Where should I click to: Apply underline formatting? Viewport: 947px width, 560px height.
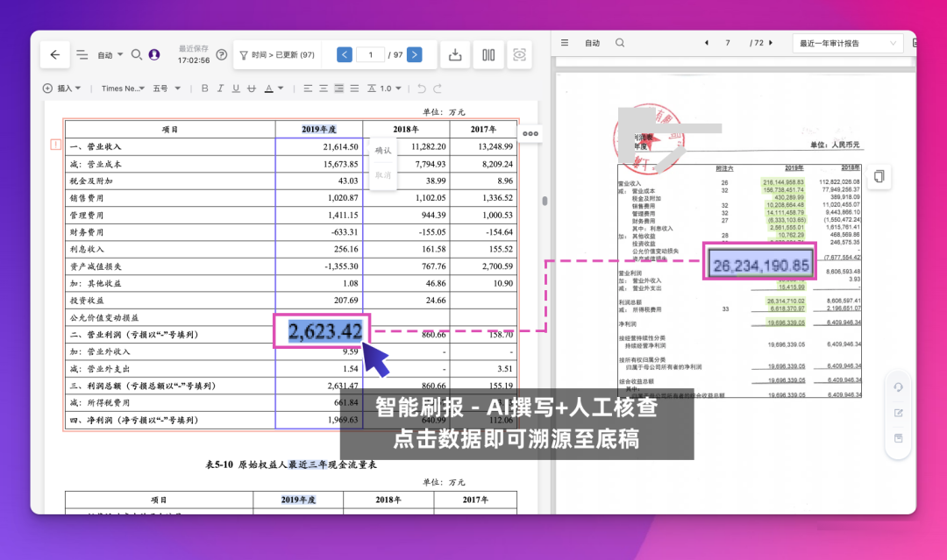[x=236, y=89]
